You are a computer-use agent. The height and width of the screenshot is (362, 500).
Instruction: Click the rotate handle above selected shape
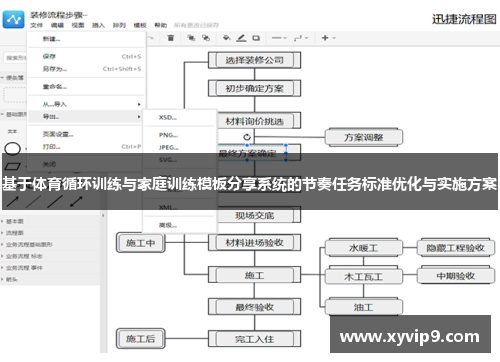[247, 137]
